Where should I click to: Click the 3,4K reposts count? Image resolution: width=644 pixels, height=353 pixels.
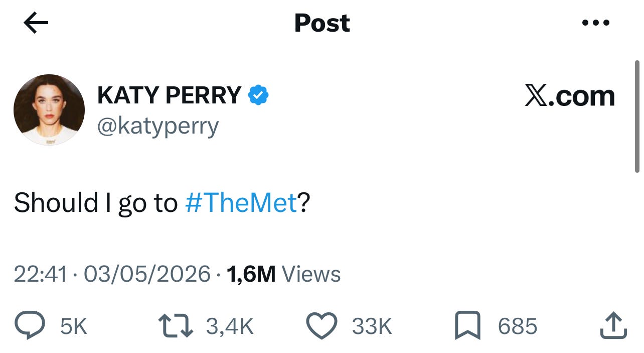(230, 326)
